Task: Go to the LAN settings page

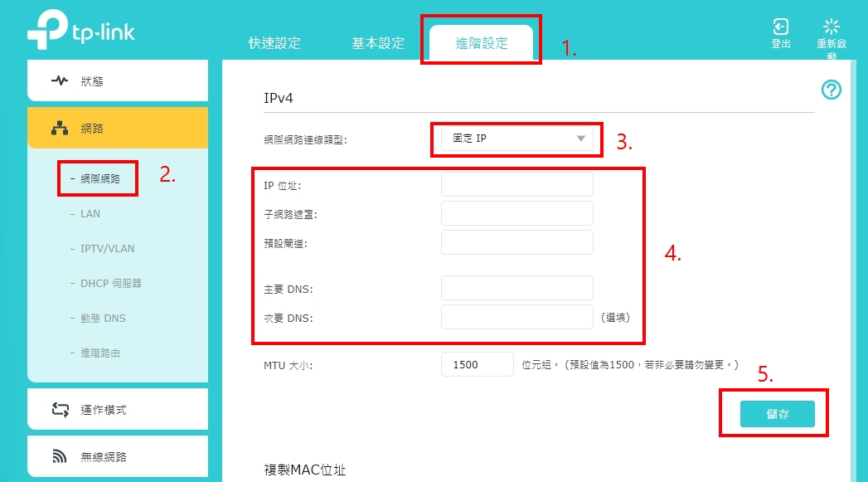Action: (x=90, y=213)
